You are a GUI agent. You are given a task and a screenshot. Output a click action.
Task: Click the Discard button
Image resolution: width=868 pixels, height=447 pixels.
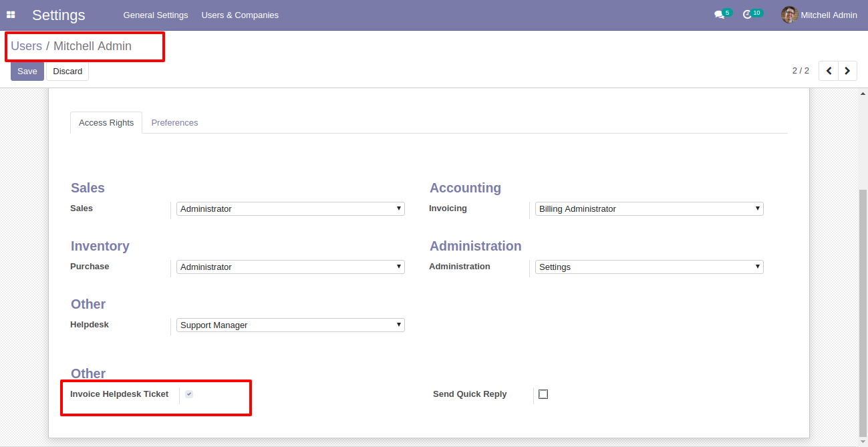click(x=67, y=71)
